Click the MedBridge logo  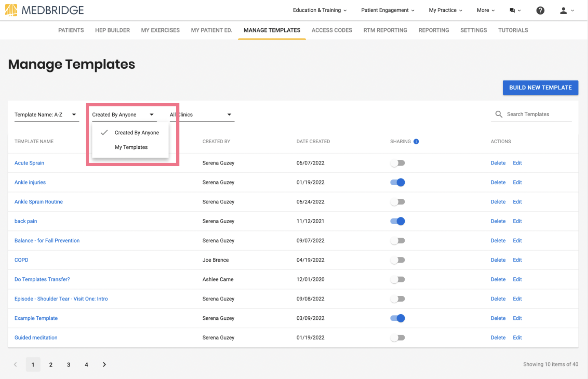coord(44,10)
